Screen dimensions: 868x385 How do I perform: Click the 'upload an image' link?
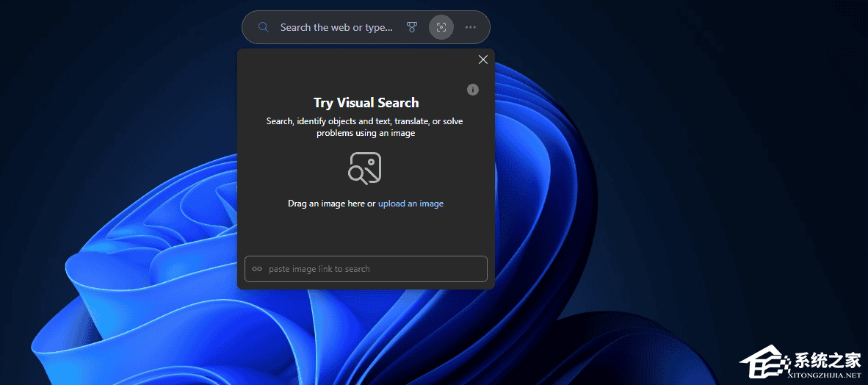411,204
